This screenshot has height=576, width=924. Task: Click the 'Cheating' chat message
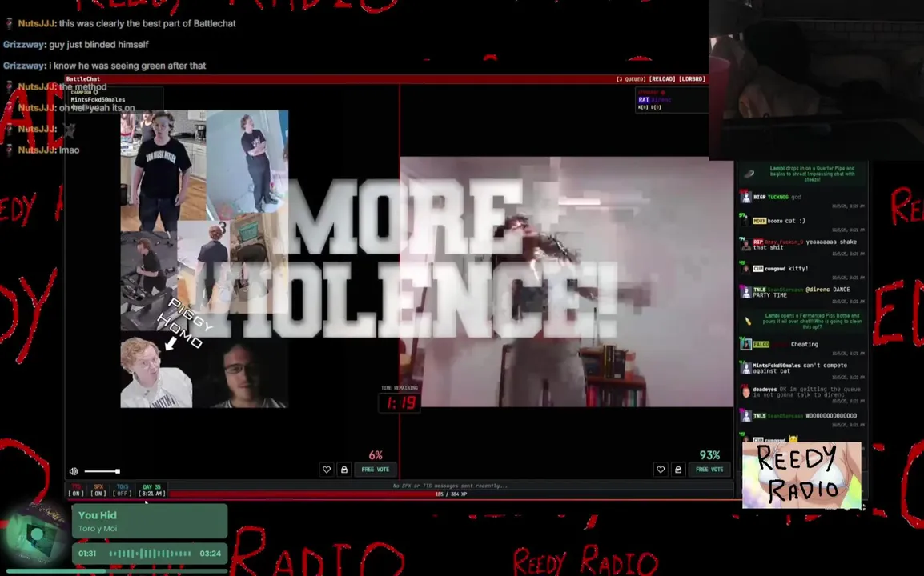coord(805,345)
